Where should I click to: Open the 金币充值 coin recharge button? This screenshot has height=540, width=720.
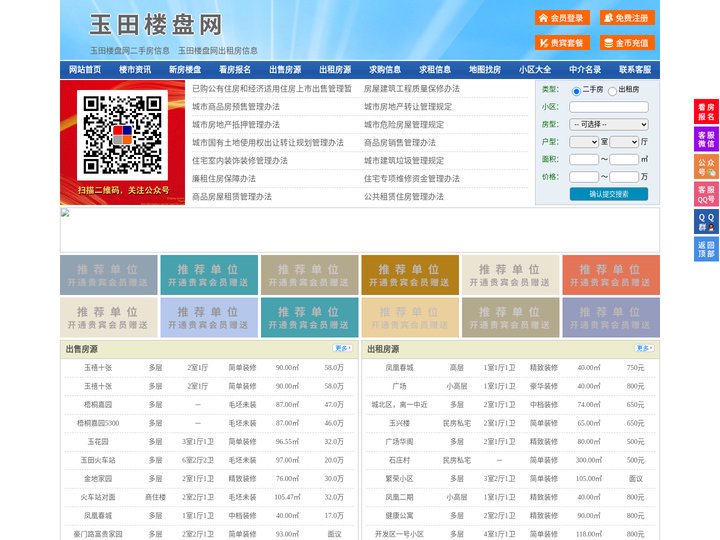coord(627,43)
